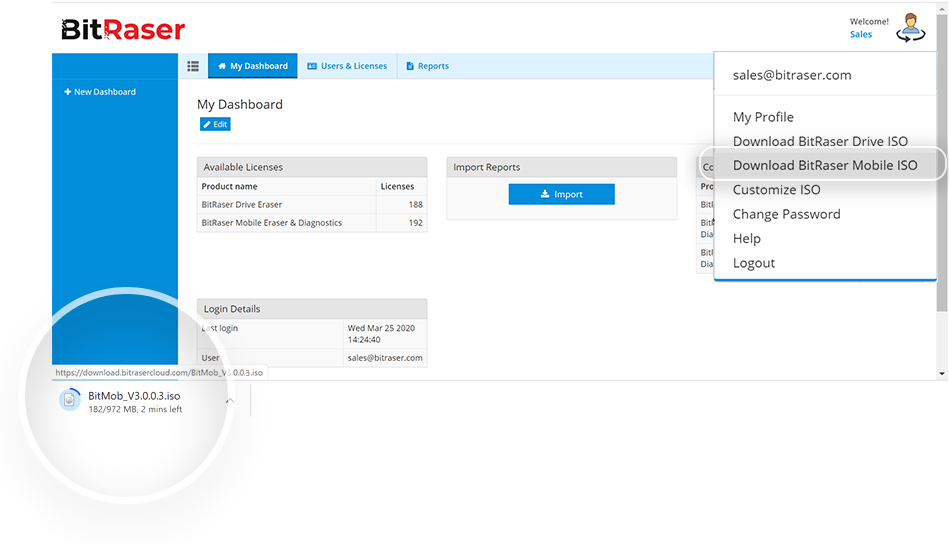Expand the download item chevron
The height and width of the screenshot is (544, 949).
[230, 401]
